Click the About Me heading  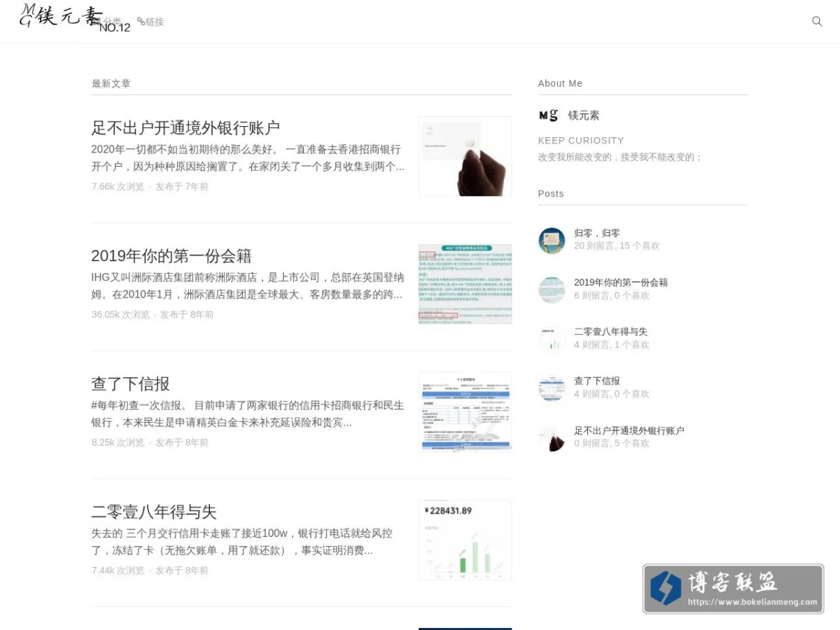click(x=560, y=83)
